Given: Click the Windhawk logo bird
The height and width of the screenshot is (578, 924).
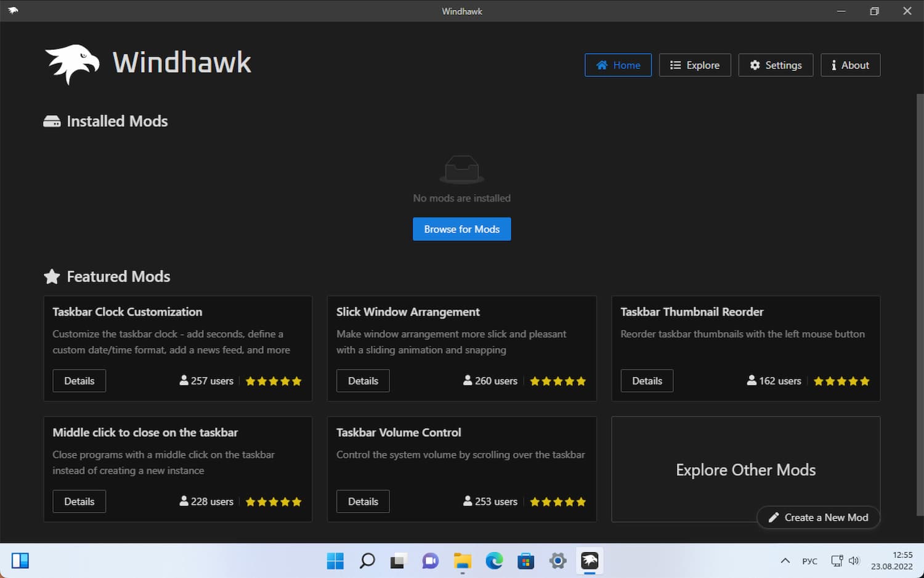Looking at the screenshot, I should 72,63.
